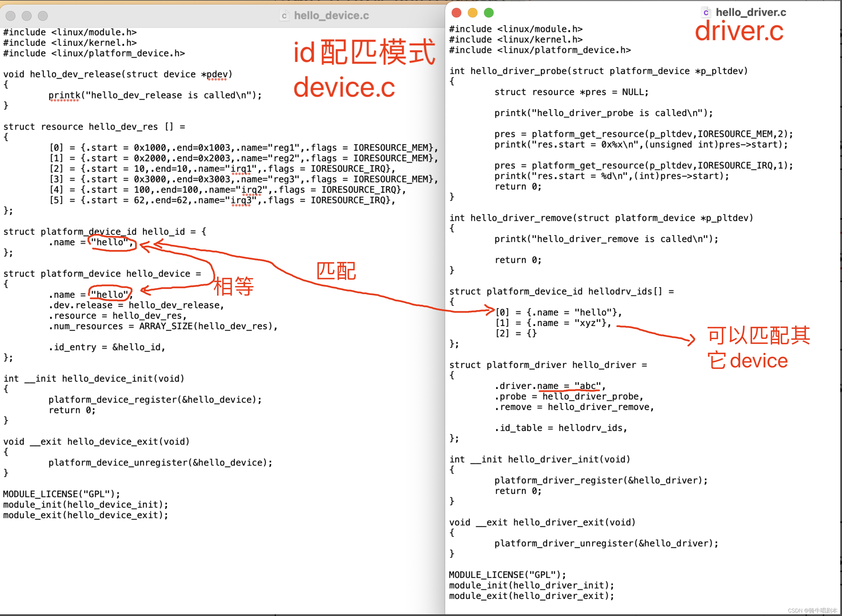Click resource row [3] with name reg3
Viewport: 842px width, 616px height.
pyautogui.click(x=244, y=179)
